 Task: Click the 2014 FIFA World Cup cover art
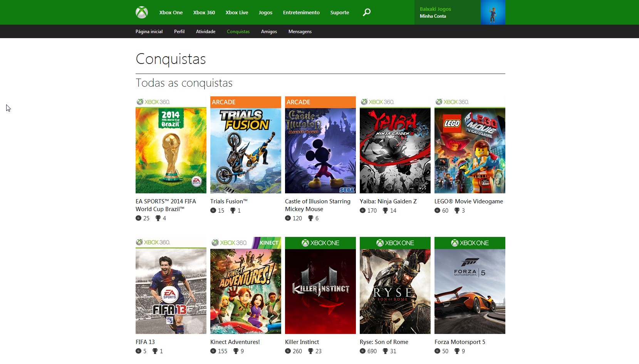[x=171, y=145]
